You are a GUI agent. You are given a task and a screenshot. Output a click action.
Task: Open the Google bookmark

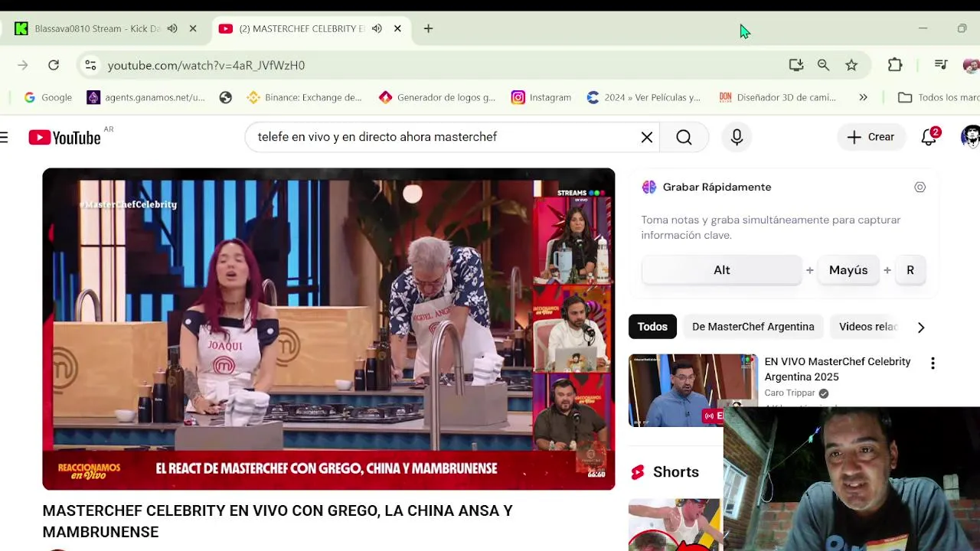pyautogui.click(x=48, y=97)
